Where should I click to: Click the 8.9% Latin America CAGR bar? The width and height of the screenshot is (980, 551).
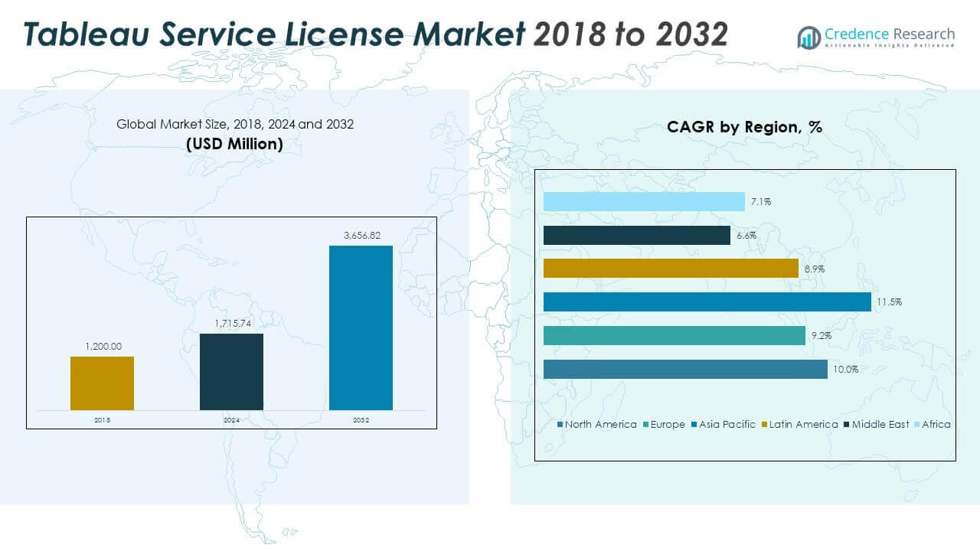click(x=670, y=269)
